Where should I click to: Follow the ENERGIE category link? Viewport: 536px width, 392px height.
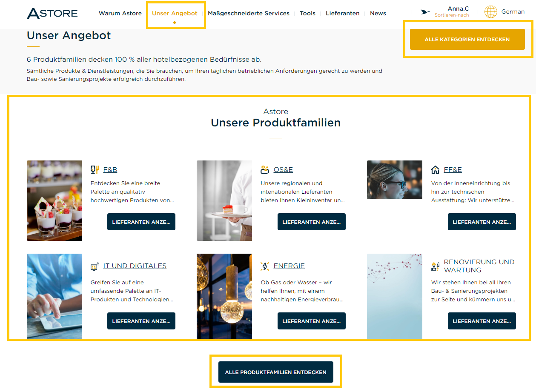289,266
